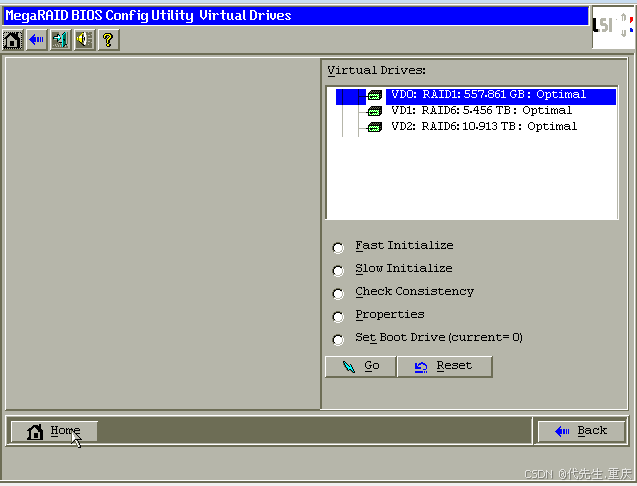Click the drive icon beside VD1
The height and width of the screenshot is (486, 637).
(375, 111)
